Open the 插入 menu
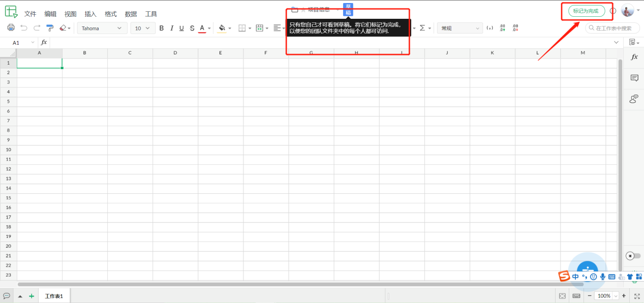This screenshot has height=303, width=644. point(90,14)
